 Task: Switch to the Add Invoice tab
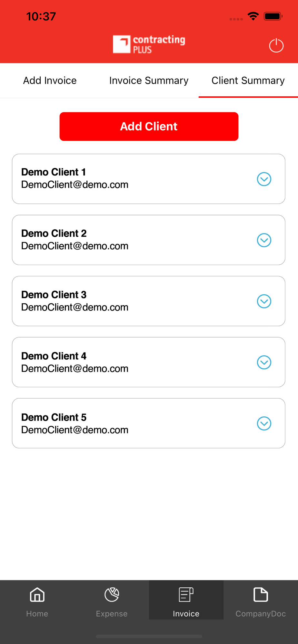(x=50, y=80)
